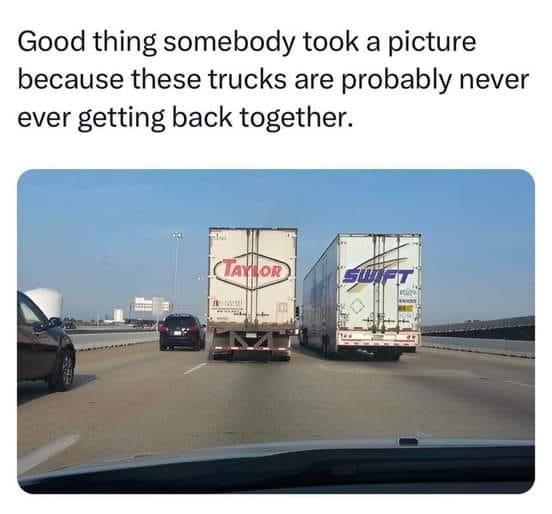Click the white building in the distance

[151, 306]
